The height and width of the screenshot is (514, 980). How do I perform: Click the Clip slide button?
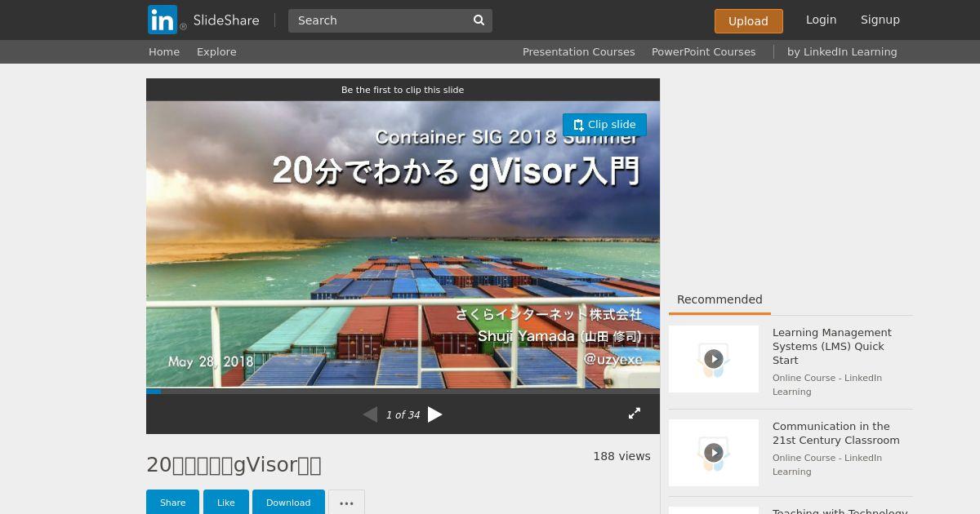pyautogui.click(x=604, y=125)
